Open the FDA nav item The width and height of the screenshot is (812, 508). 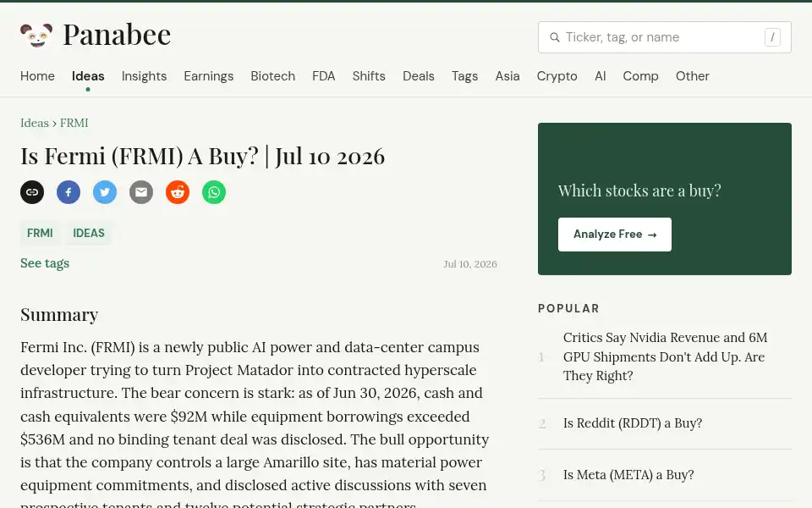click(324, 76)
